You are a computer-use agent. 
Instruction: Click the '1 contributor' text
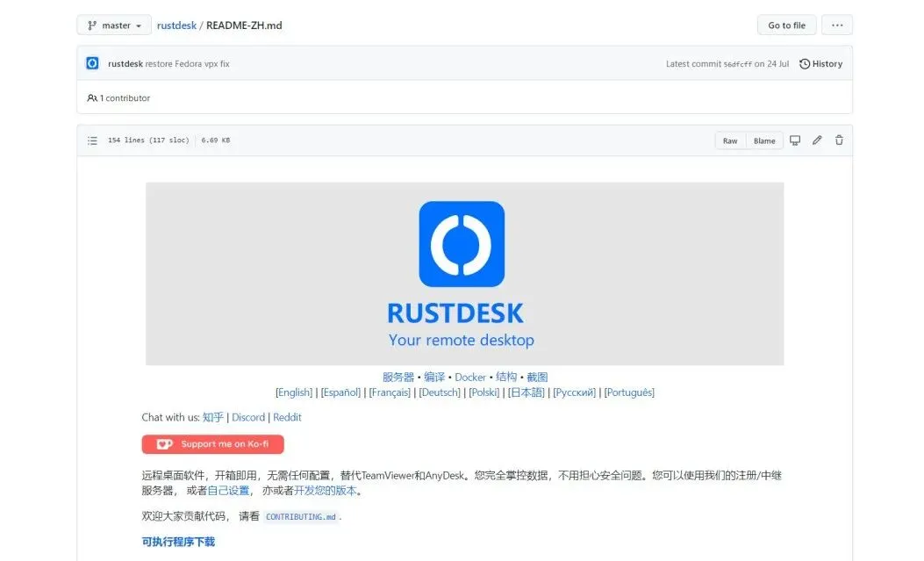pyautogui.click(x=119, y=97)
